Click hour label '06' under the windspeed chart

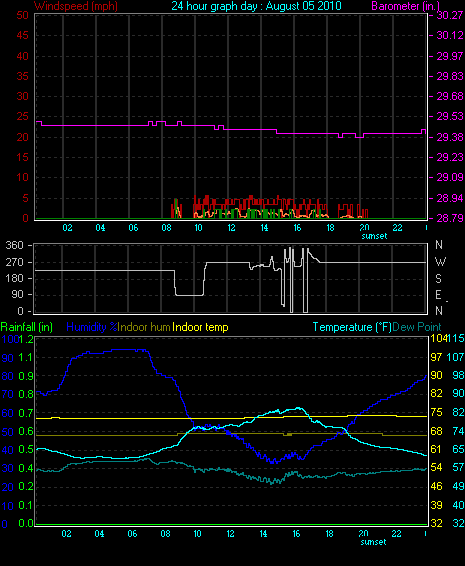tap(133, 228)
